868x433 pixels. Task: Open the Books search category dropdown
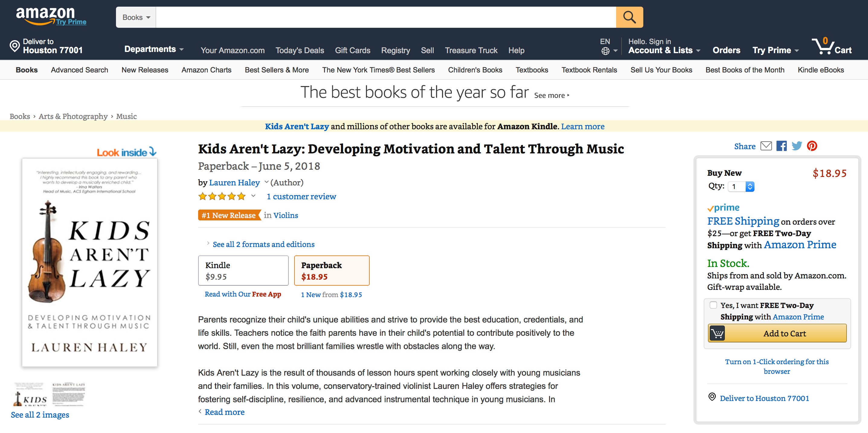136,17
